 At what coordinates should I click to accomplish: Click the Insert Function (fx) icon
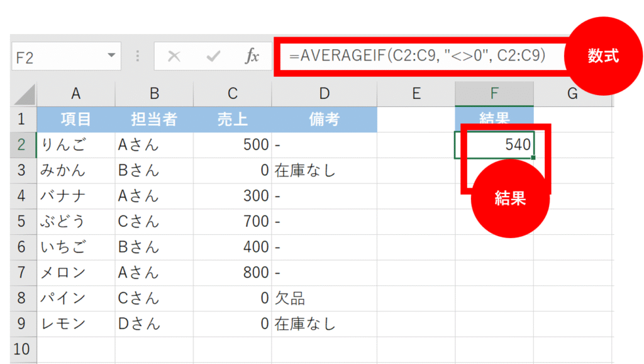(x=252, y=56)
